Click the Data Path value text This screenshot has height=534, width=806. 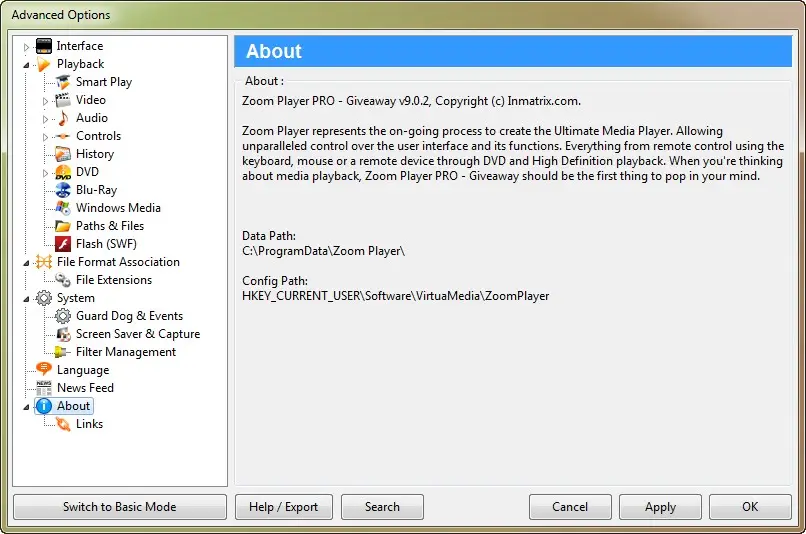[323, 251]
